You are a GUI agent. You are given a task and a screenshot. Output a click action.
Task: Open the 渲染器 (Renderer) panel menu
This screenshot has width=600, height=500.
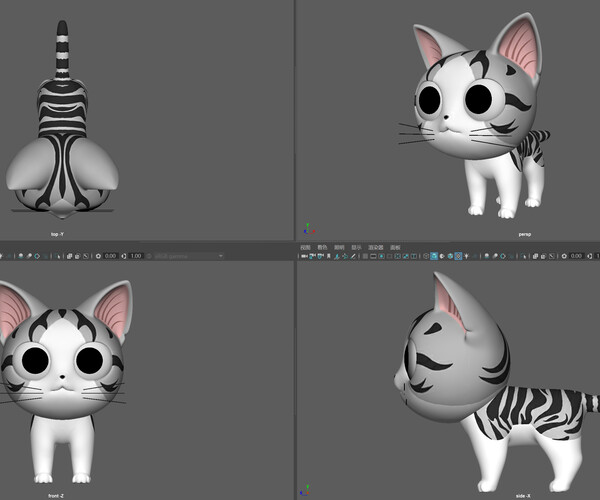coord(376,248)
